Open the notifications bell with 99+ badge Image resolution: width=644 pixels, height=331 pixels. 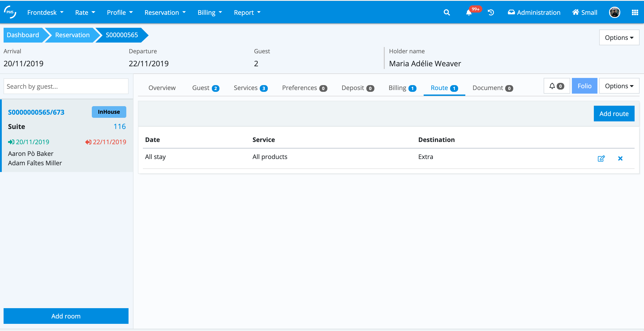tap(469, 13)
